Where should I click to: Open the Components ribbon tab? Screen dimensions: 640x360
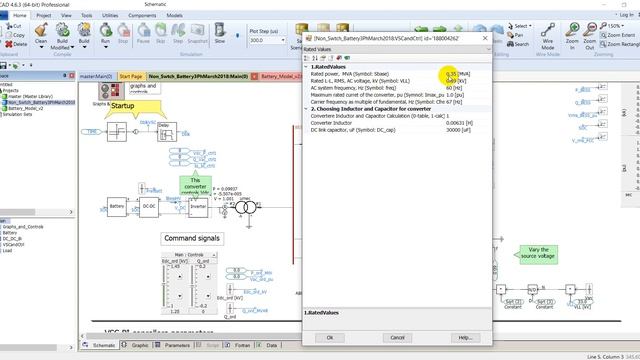[142, 15]
